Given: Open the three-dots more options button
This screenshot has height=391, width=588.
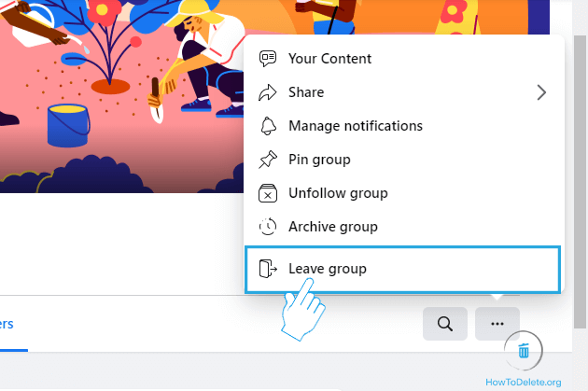Looking at the screenshot, I should click(x=497, y=324).
